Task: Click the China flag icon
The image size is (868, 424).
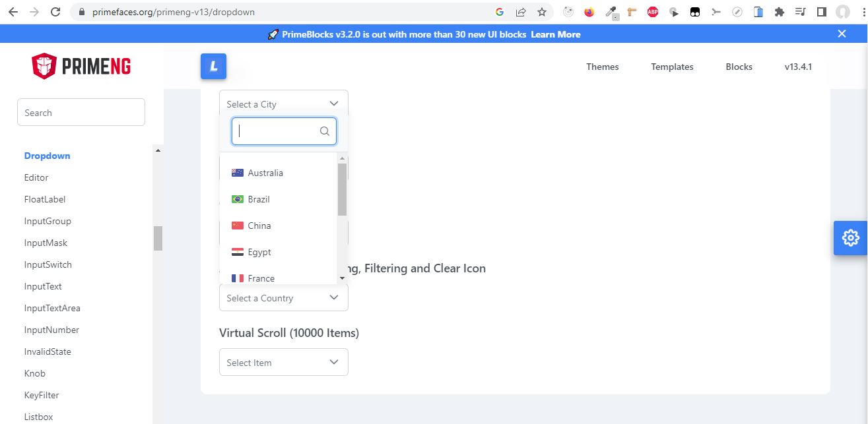Action: point(237,226)
